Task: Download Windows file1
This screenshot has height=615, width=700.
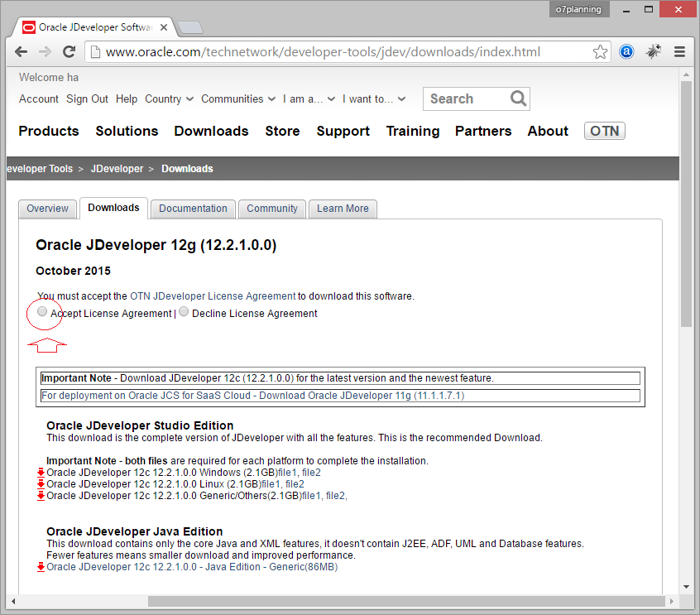Action: [x=286, y=473]
